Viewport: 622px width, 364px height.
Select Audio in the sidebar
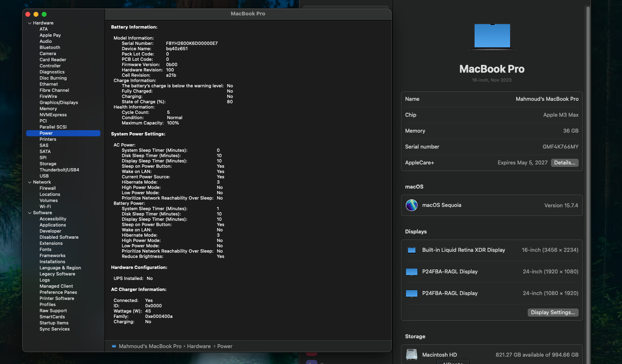point(46,42)
